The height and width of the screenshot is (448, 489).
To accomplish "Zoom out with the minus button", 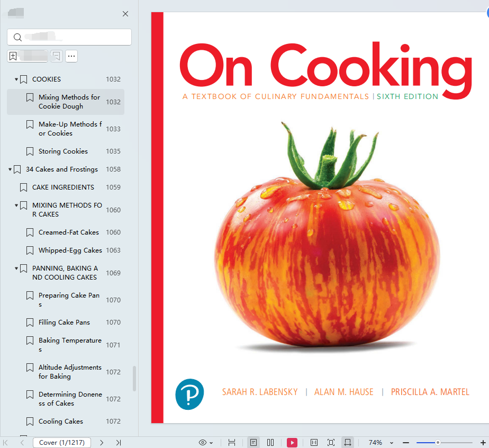I will 406,442.
